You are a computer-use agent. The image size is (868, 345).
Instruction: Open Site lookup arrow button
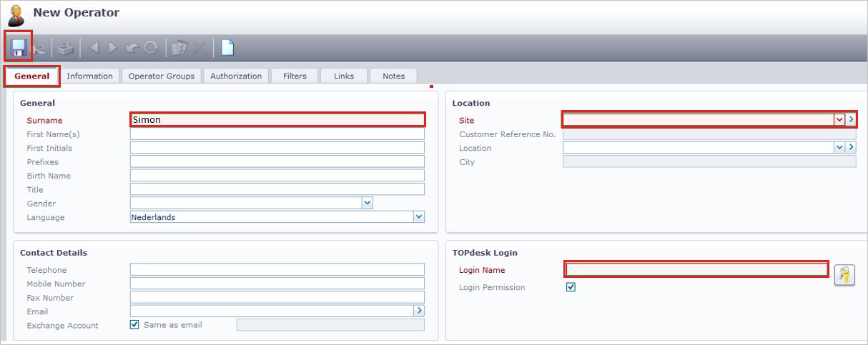tap(851, 120)
